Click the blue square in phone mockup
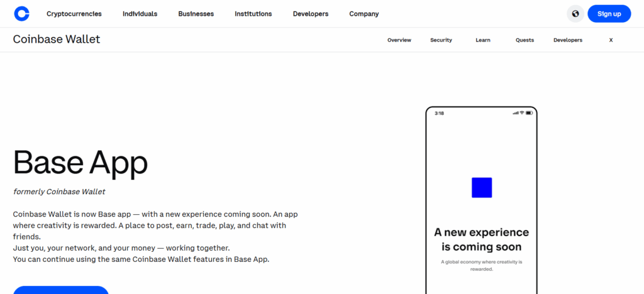Image resolution: width=644 pixels, height=294 pixels. [x=482, y=187]
